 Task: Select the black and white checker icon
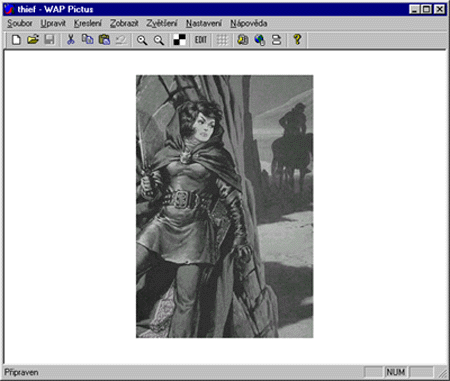[180, 40]
